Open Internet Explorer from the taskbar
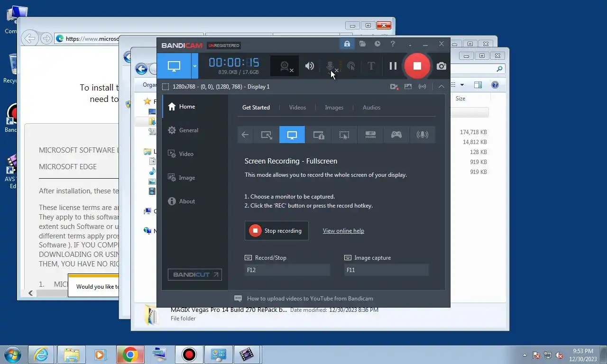Image resolution: width=607 pixels, height=364 pixels. pos(41,355)
